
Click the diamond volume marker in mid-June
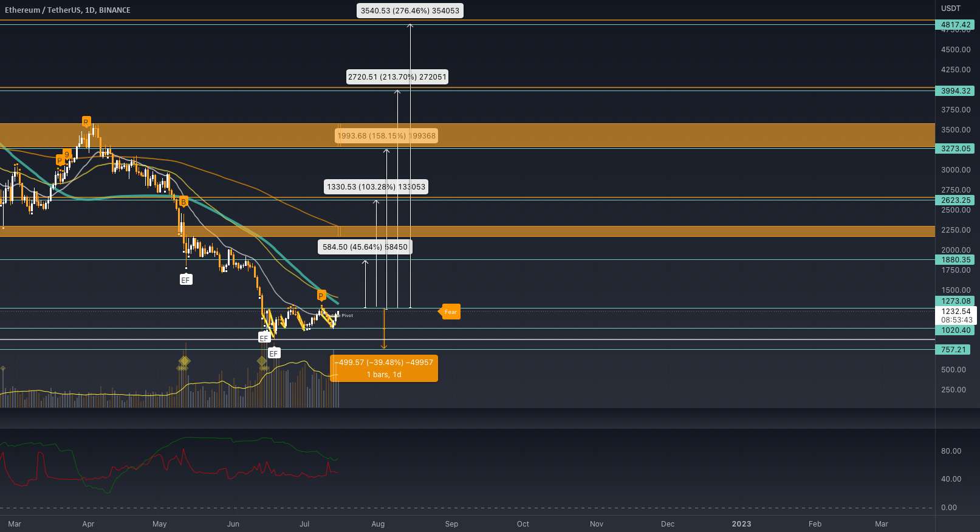point(262,362)
